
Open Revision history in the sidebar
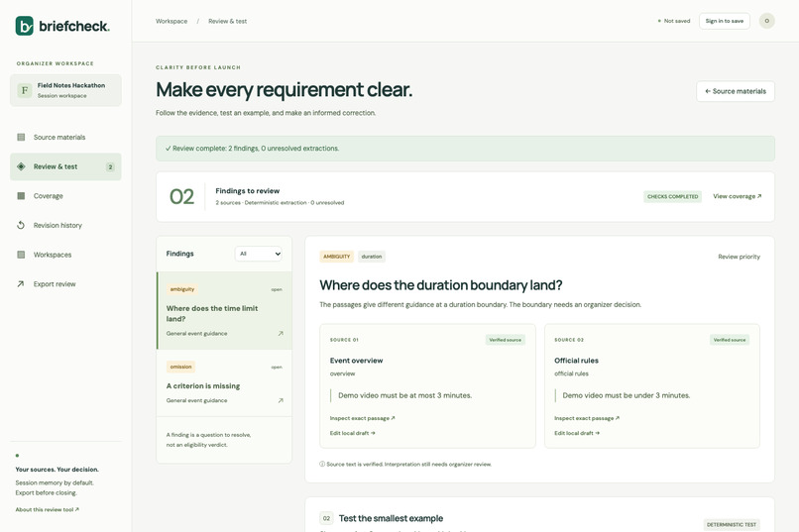[65, 225]
